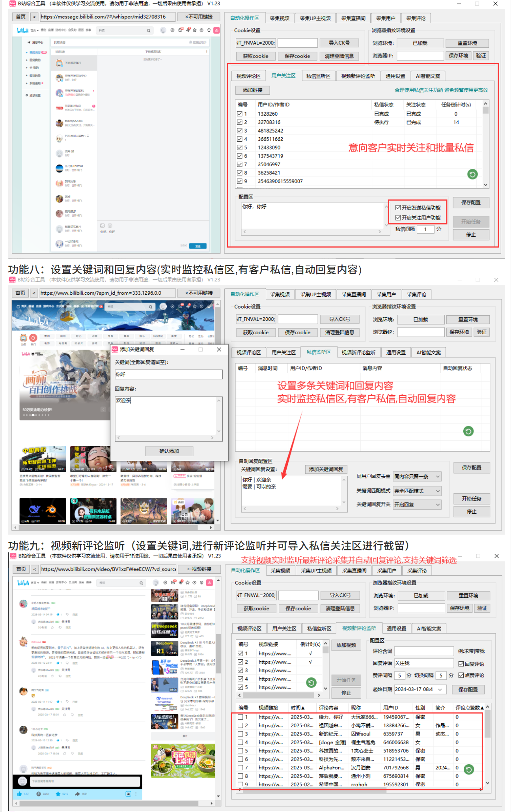Click green refresh icon in 私信监听区 message table

point(468,431)
